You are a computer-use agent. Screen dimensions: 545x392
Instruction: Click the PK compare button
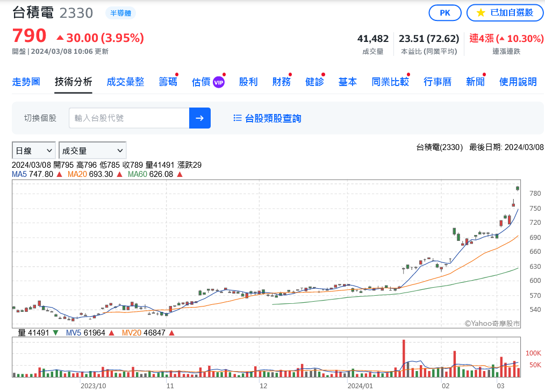445,13
